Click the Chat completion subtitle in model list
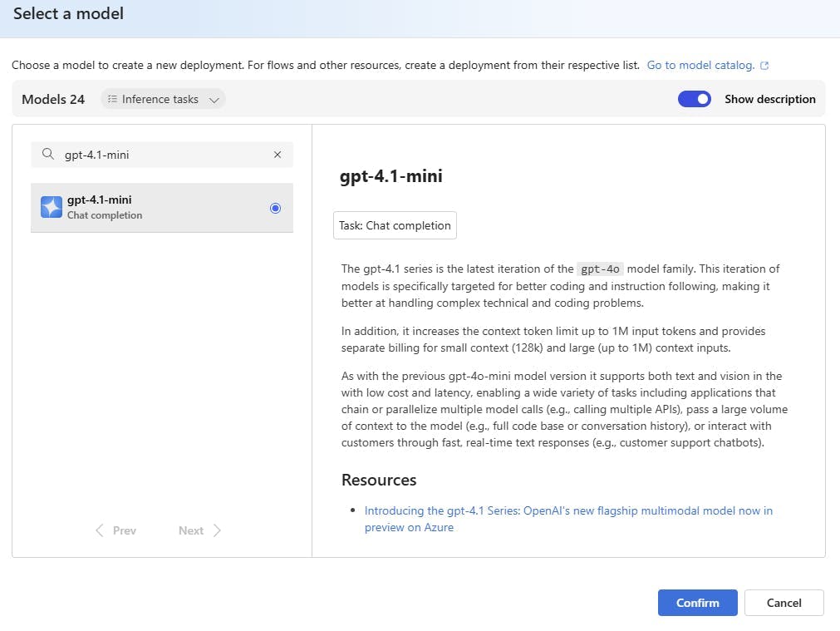This screenshot has width=840, height=631. [105, 215]
